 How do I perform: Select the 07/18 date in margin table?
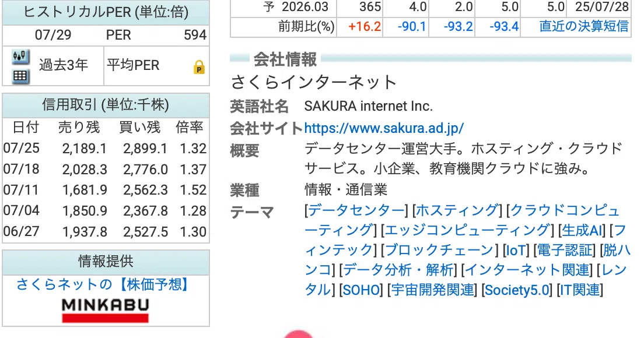[x=22, y=169]
